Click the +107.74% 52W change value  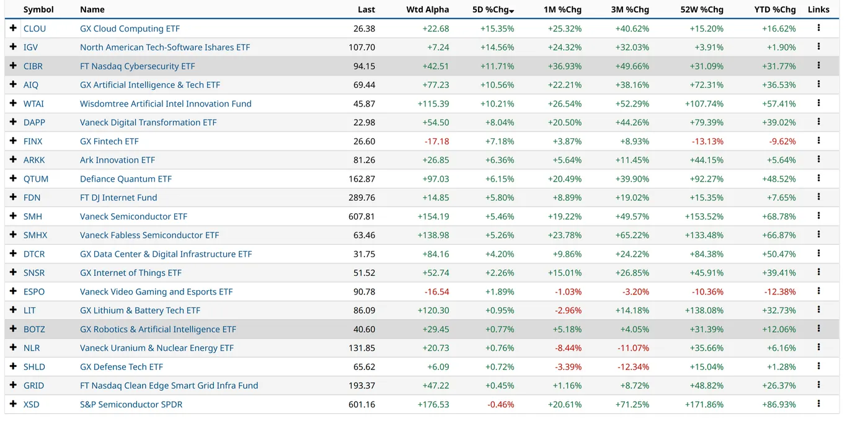point(704,104)
